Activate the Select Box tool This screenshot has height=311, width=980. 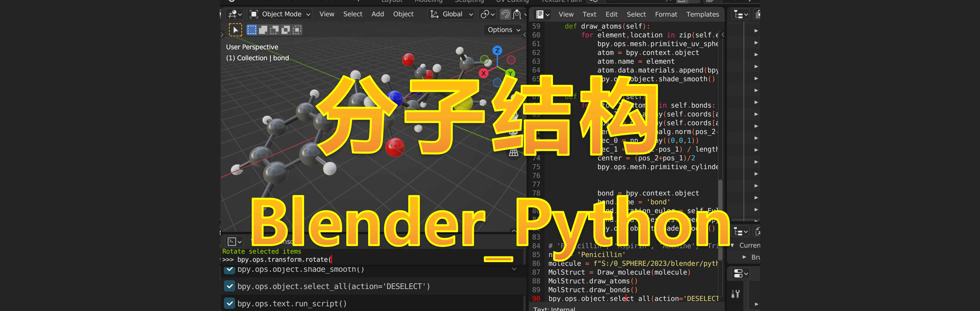pos(252,30)
